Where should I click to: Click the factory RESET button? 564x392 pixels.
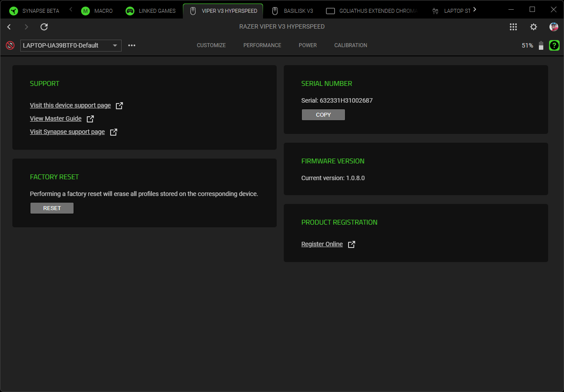(x=52, y=208)
